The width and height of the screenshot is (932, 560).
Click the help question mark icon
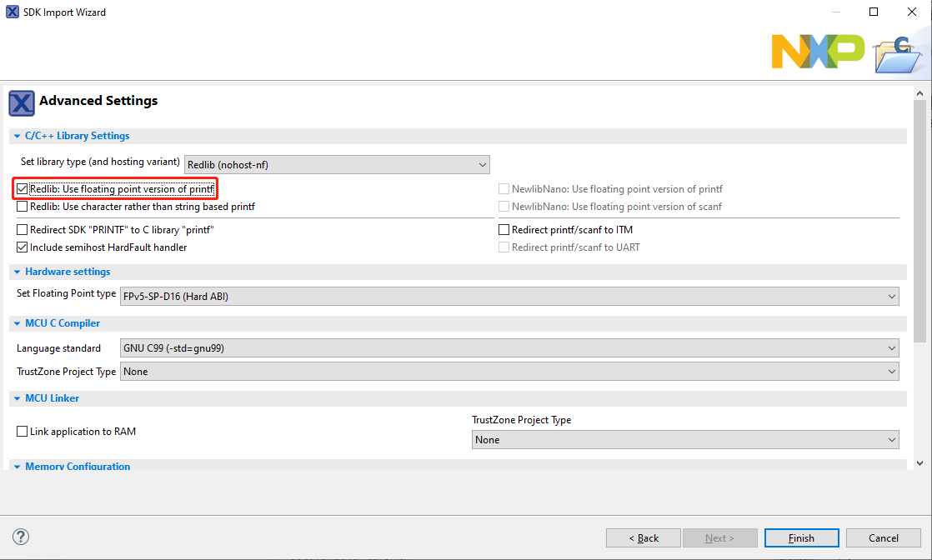pos(23,537)
